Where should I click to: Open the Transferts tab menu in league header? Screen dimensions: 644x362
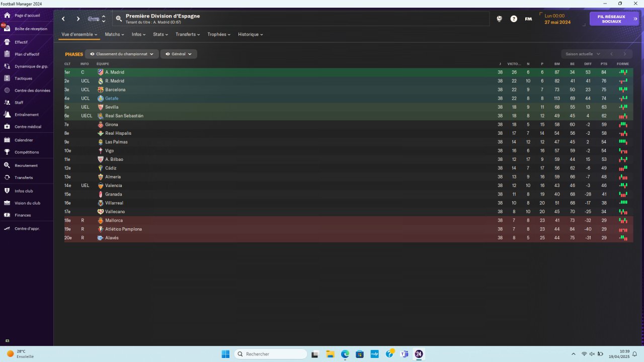tap(188, 35)
